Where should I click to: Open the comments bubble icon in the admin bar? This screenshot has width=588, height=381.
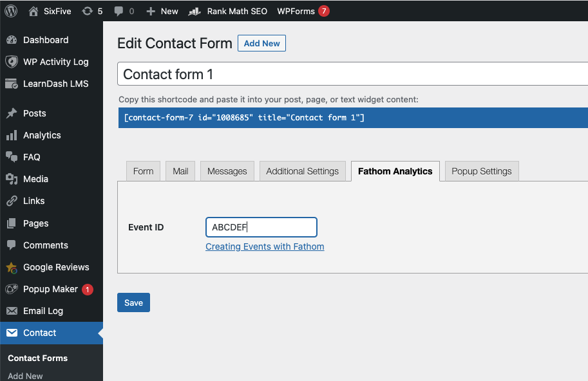tap(119, 11)
